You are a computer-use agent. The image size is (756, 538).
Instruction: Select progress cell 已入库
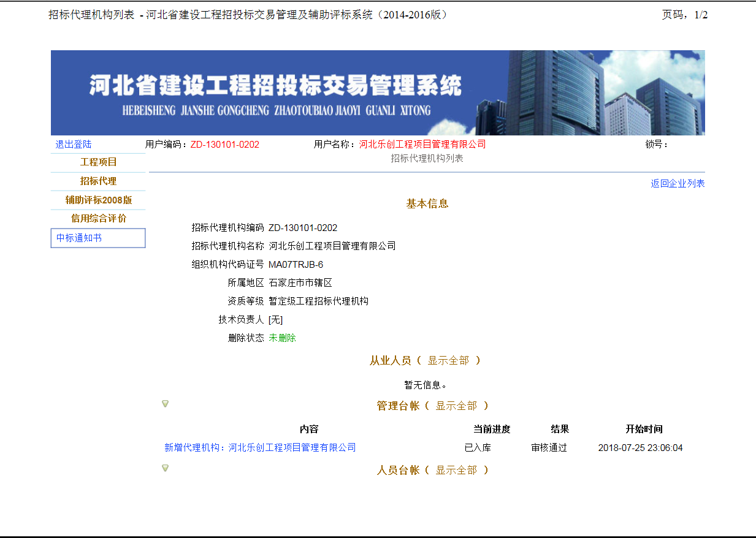coord(478,448)
